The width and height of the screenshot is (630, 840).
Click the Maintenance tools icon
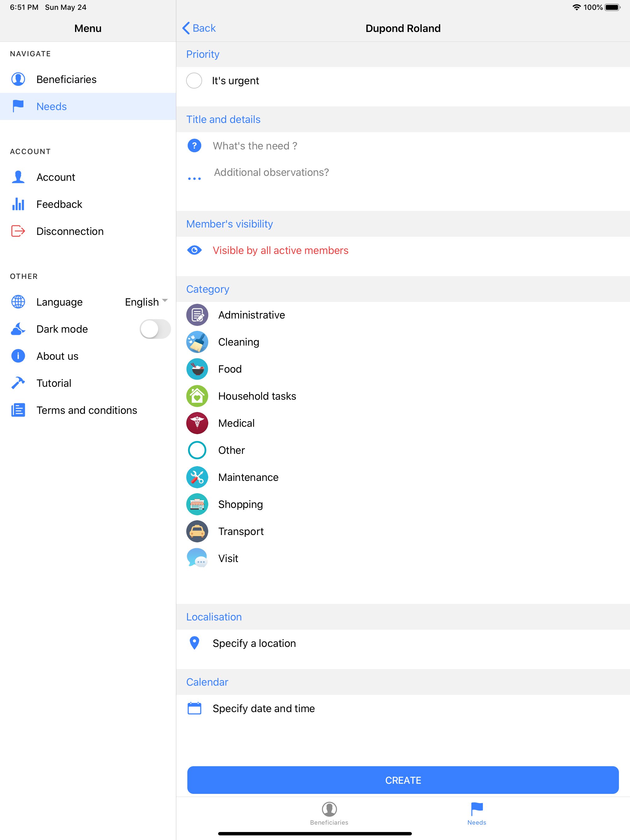[x=197, y=477]
